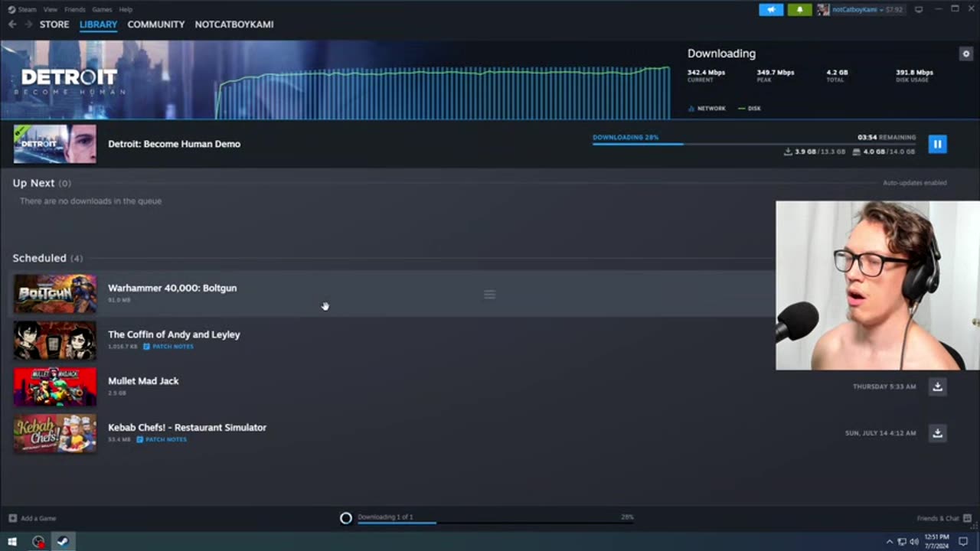Click Add a Game label
The image size is (980, 551).
tap(38, 518)
